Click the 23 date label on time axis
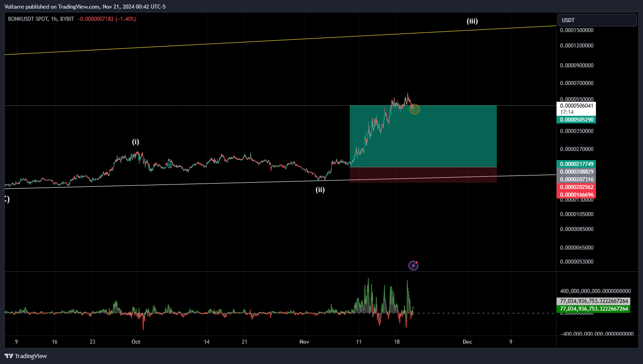 (92, 342)
